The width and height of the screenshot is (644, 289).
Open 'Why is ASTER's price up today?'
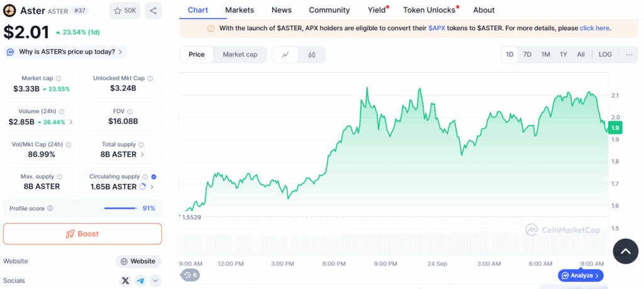click(65, 52)
